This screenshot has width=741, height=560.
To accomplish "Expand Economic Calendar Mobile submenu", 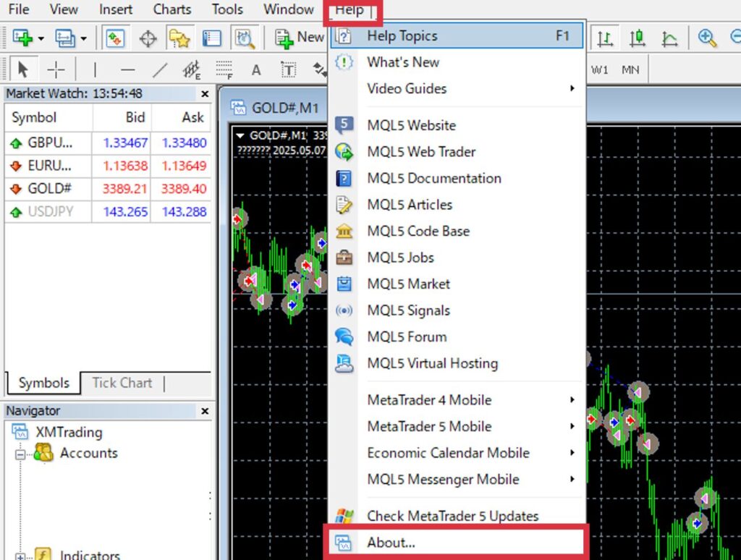I will [x=457, y=453].
